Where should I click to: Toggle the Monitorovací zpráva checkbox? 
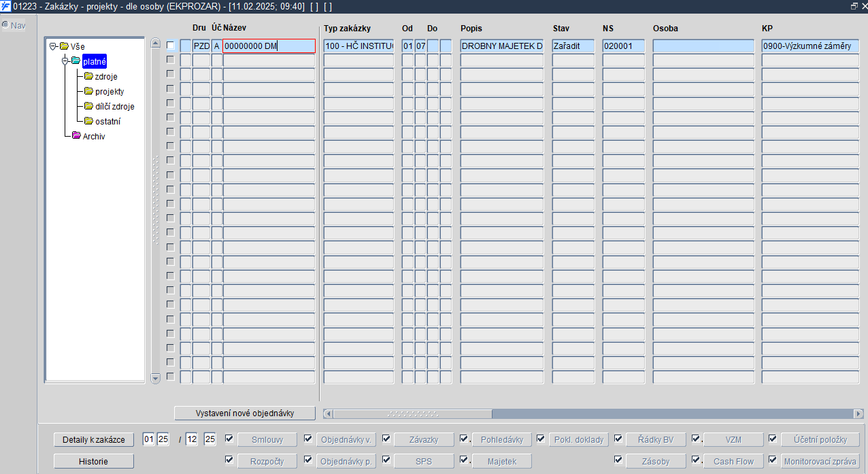tap(773, 460)
